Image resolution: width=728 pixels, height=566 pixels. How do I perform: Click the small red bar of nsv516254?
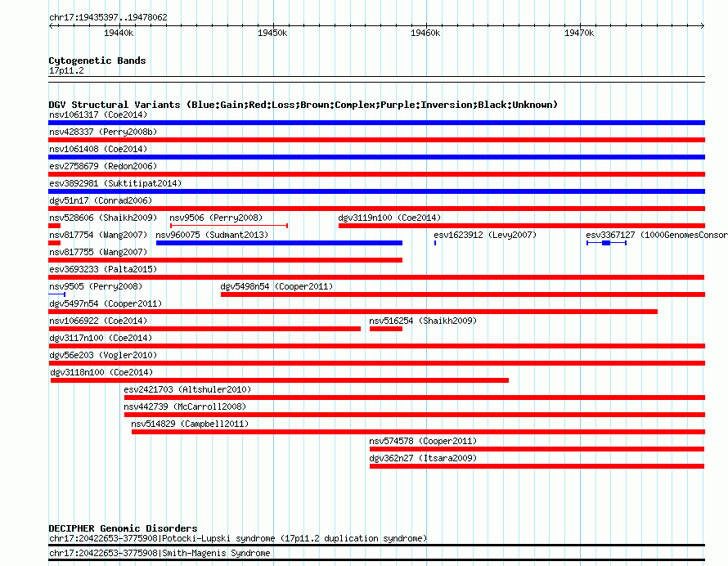[386, 329]
